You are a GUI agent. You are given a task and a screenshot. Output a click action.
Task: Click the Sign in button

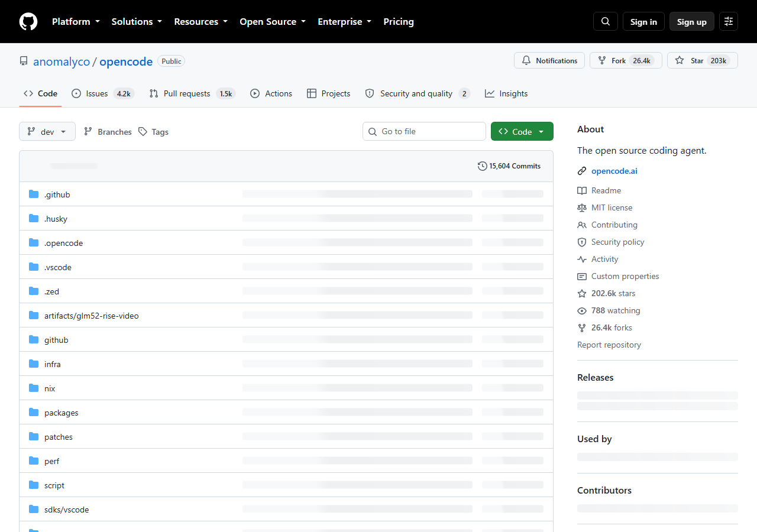click(x=643, y=21)
